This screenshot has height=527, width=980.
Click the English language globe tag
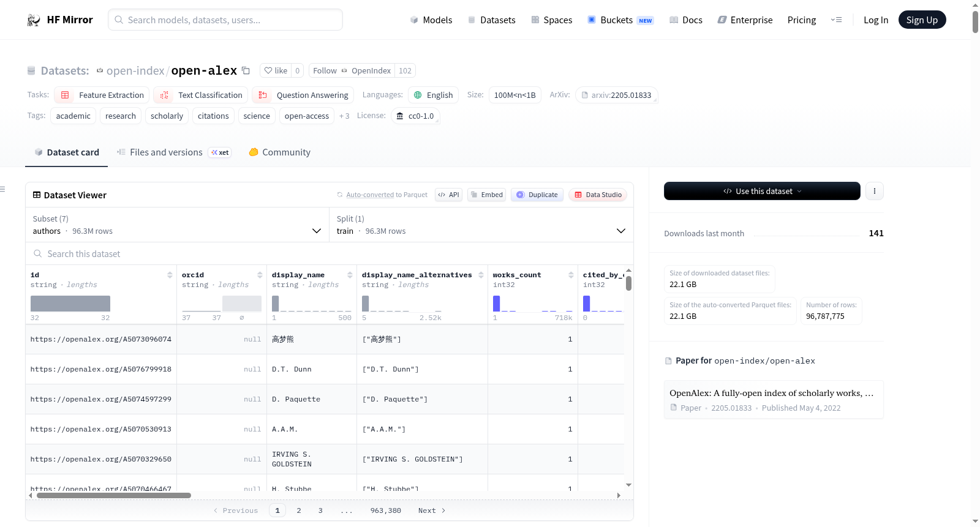(433, 95)
